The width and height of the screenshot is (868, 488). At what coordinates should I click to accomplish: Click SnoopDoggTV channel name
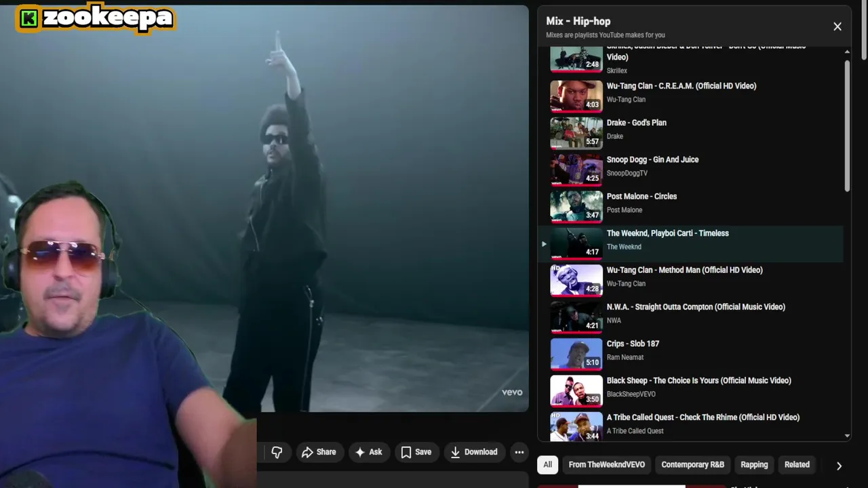tap(627, 173)
